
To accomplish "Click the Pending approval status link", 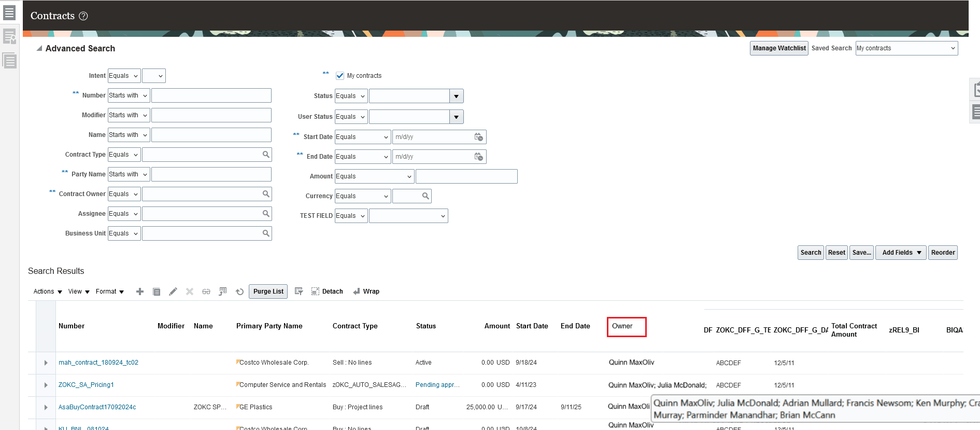I will pyautogui.click(x=437, y=385).
